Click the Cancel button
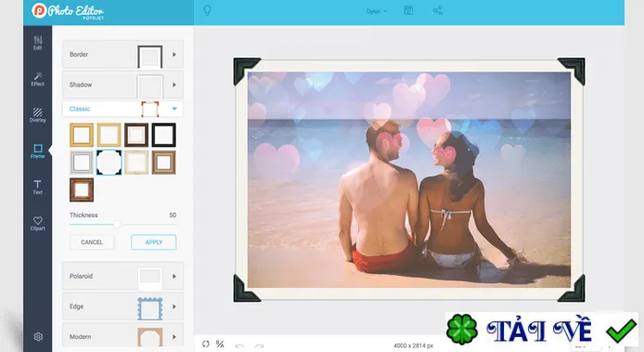Image resolution: width=644 pixels, height=352 pixels. click(92, 242)
